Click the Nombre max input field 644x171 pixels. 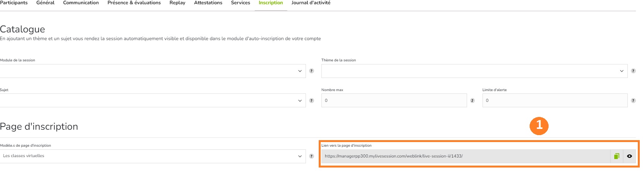pos(394,100)
